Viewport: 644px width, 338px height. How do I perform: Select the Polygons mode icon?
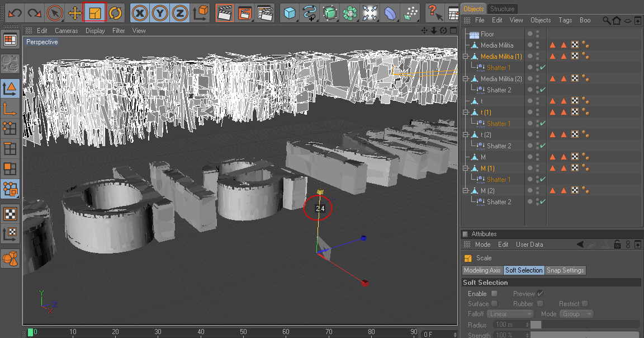click(10, 169)
